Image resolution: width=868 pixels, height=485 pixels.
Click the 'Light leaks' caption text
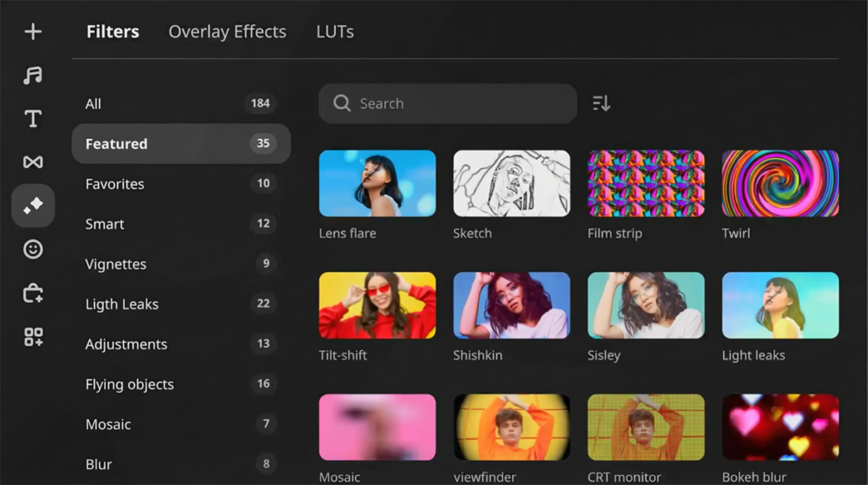(x=754, y=355)
